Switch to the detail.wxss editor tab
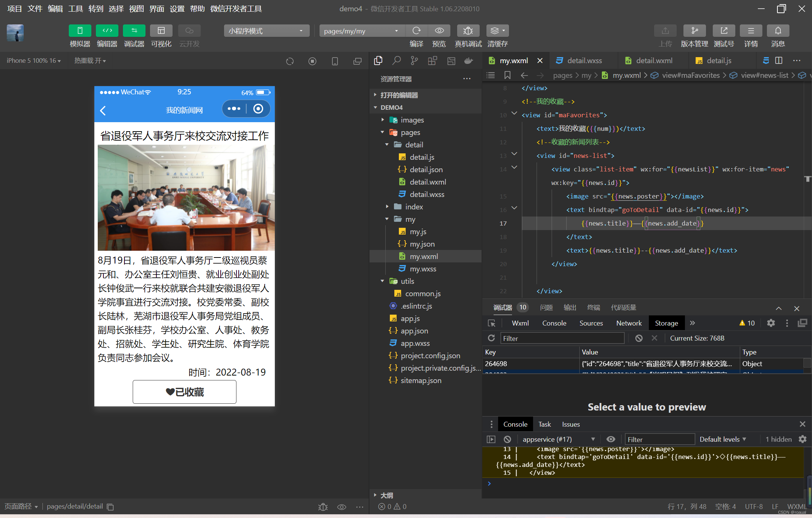The image size is (812, 518). 584,61
